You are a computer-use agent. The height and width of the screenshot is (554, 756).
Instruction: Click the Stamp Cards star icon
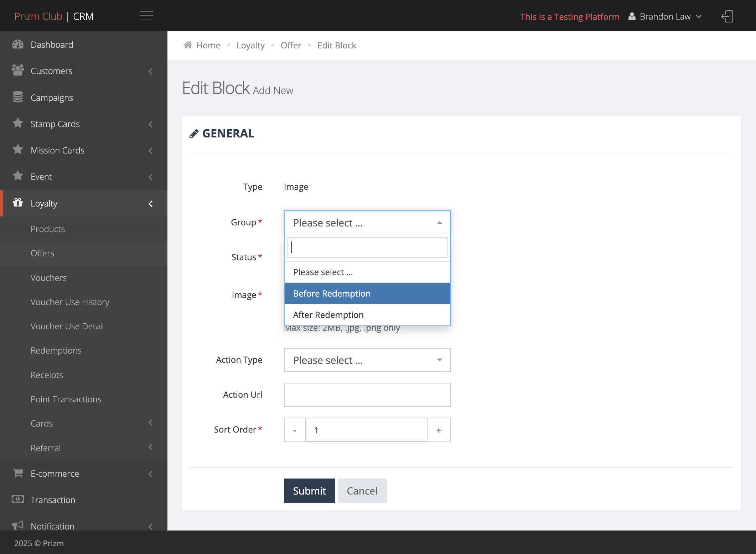click(x=18, y=123)
